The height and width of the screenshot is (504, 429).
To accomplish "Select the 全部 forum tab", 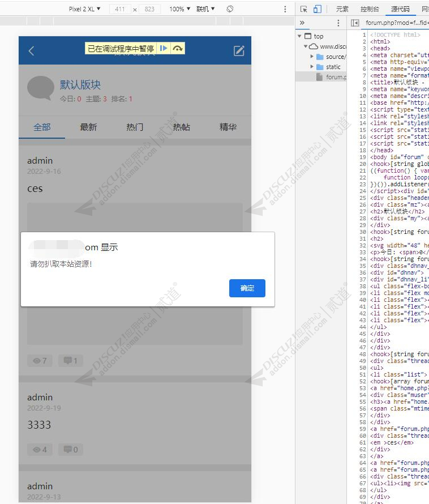I will pos(42,127).
